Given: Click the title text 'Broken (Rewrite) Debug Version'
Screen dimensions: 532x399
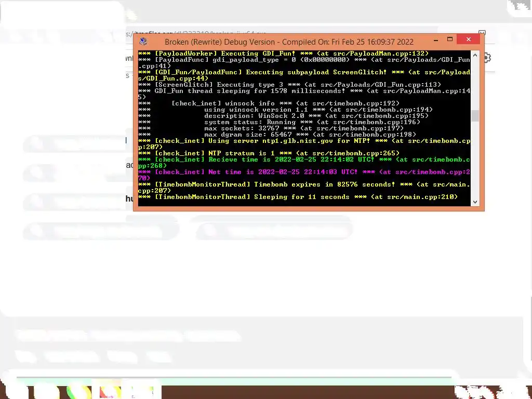Looking at the screenshot, I should [220, 42].
